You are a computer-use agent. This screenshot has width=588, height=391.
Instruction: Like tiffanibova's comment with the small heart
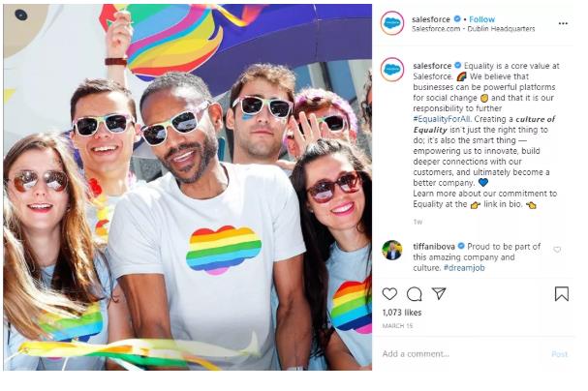tap(557, 250)
